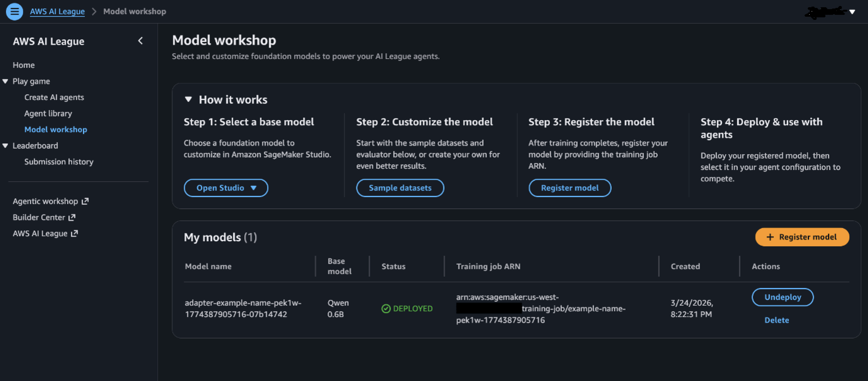Undeploy the adapter-example-name model
Screen dimensions: 868x381
click(x=782, y=297)
